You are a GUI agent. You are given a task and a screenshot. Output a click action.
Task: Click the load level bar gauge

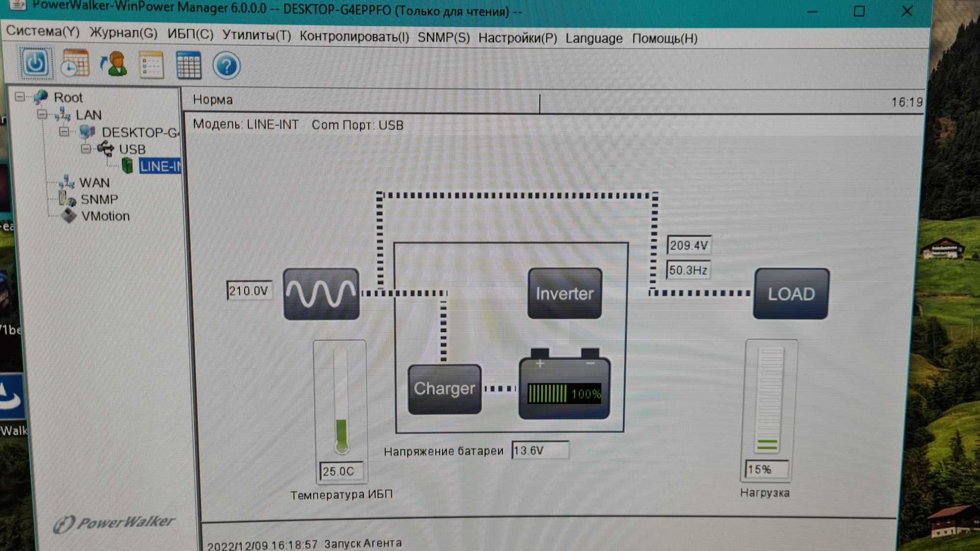(x=769, y=400)
